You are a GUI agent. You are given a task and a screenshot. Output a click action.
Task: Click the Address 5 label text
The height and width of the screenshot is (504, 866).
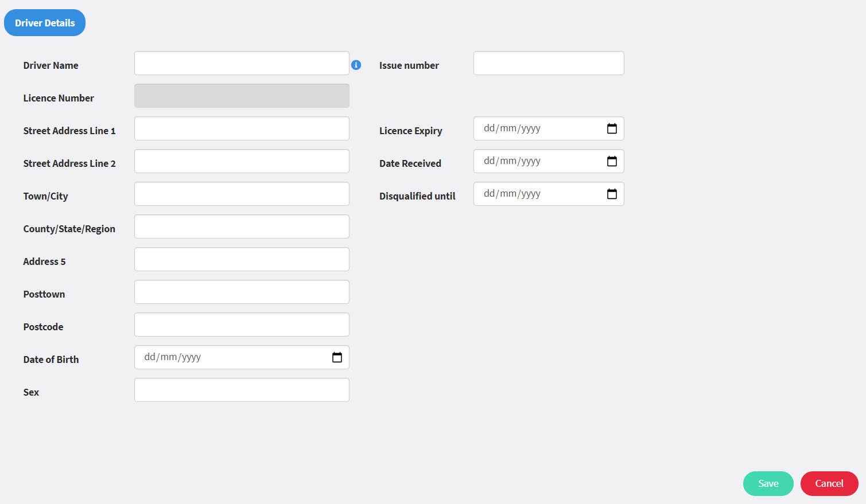coord(44,261)
